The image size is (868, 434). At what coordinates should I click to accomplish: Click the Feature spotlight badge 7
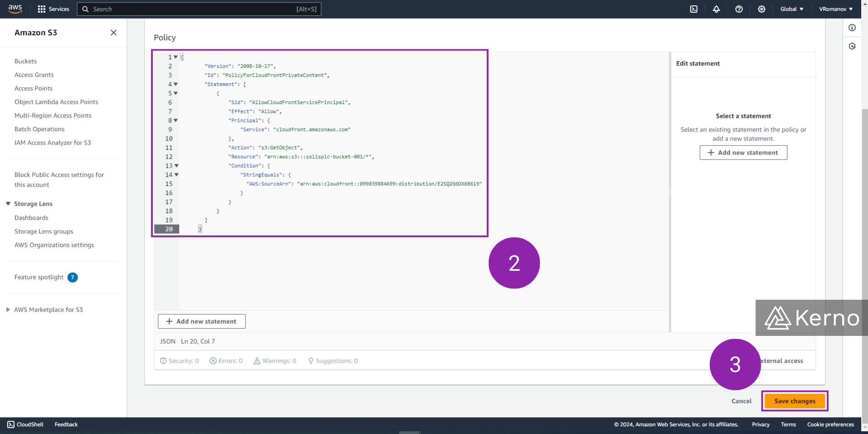coord(72,277)
